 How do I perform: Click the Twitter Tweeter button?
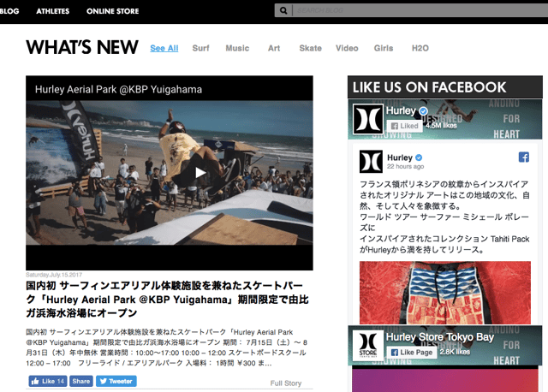[116, 381]
